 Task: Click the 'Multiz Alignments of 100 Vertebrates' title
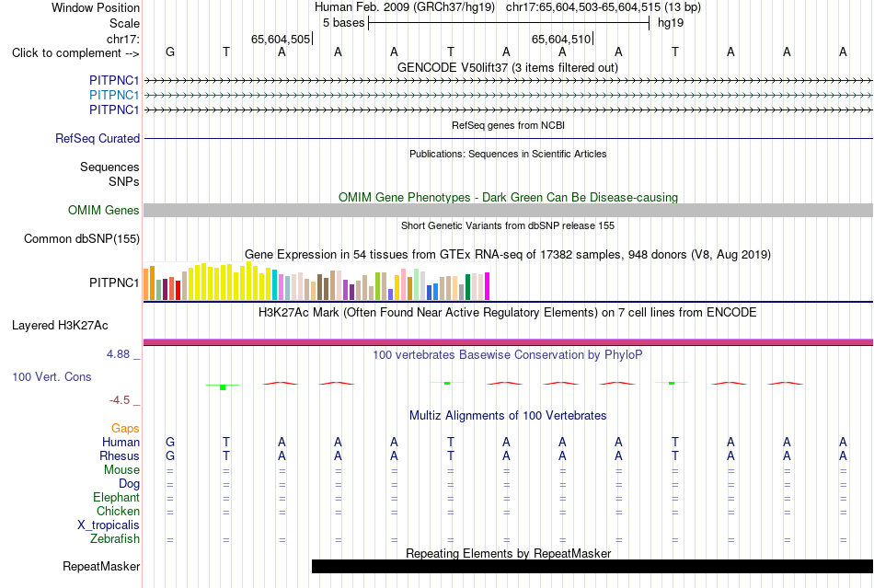tap(508, 415)
